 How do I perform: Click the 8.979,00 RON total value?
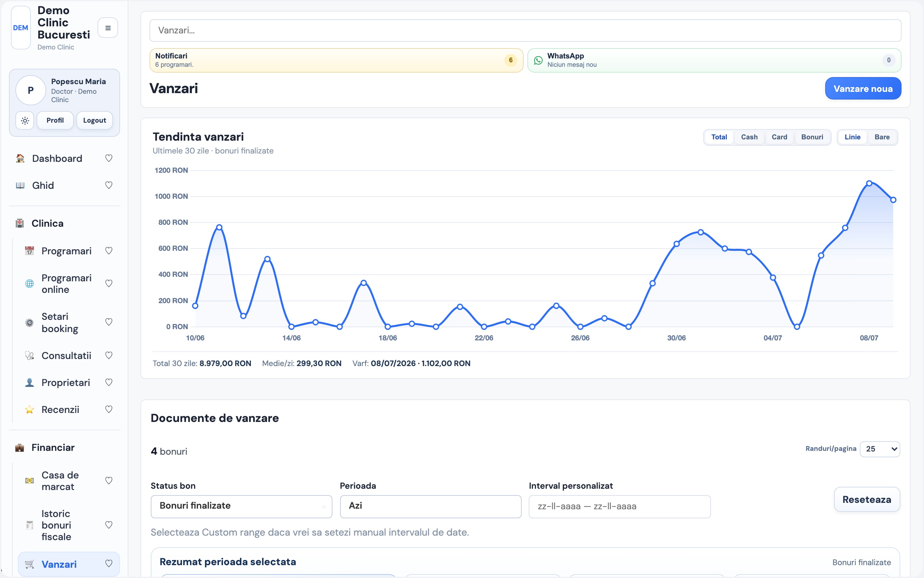[225, 363]
